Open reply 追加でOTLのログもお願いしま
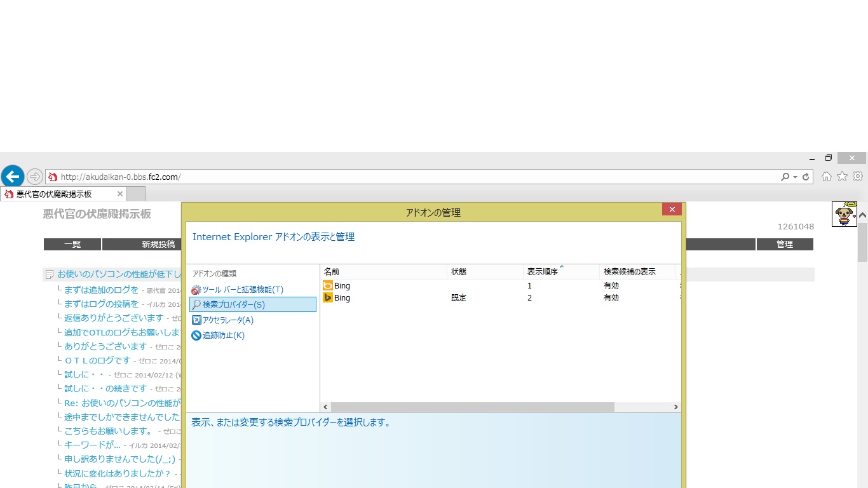Image resolution: width=868 pixels, height=488 pixels. pos(123,332)
